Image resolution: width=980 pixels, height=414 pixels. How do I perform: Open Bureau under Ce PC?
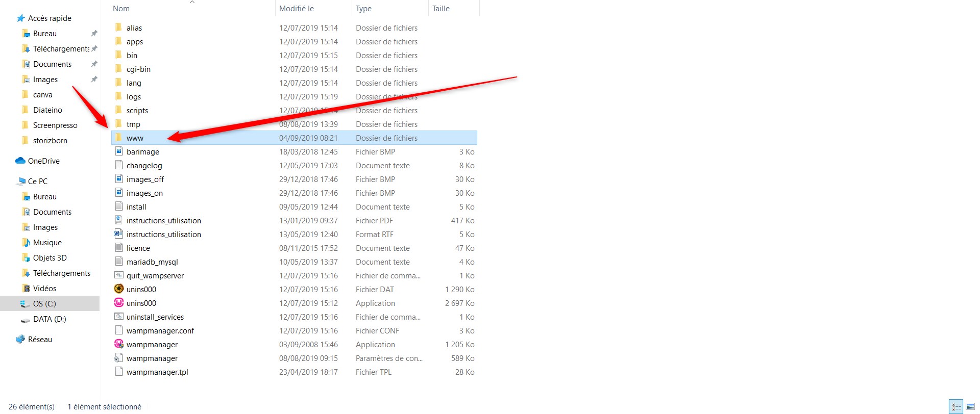point(45,196)
